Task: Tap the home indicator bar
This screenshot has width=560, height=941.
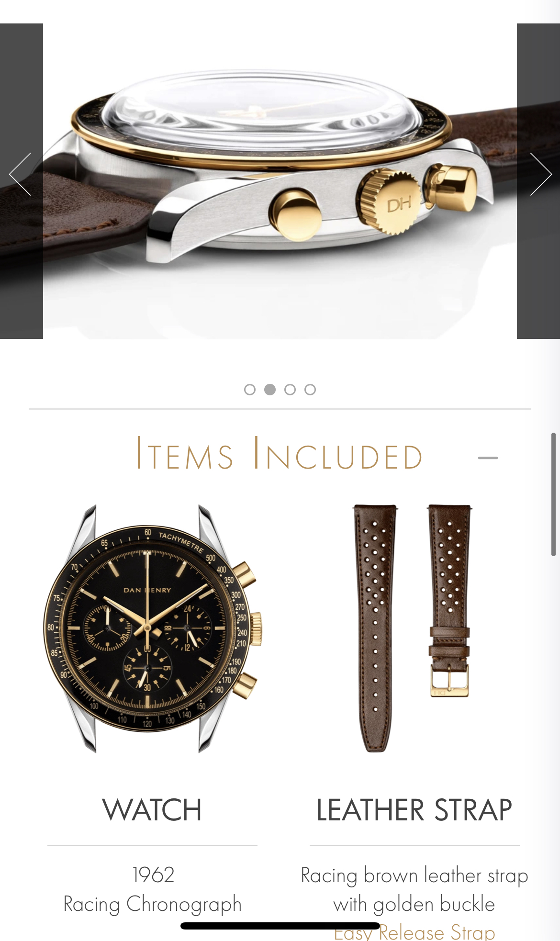Action: pos(280,926)
